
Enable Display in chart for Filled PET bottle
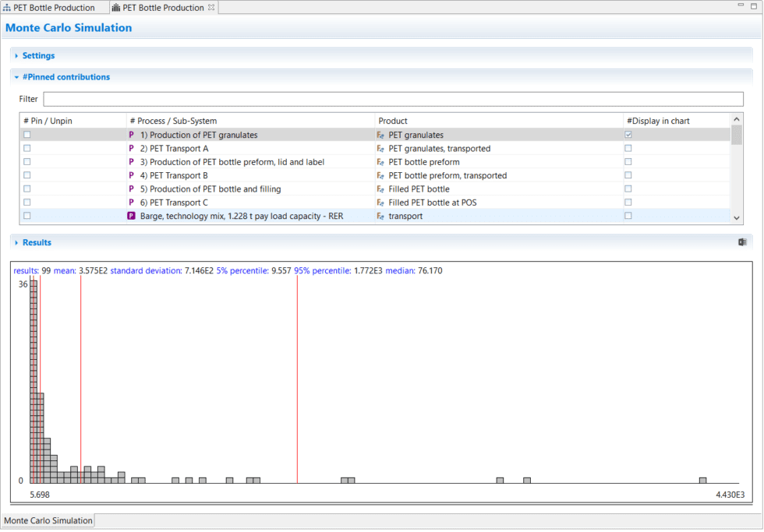coord(628,189)
